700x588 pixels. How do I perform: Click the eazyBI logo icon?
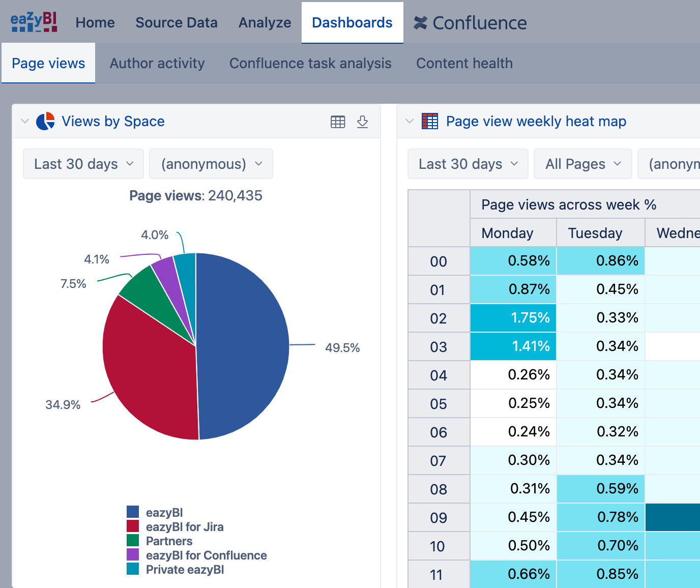coord(34,22)
